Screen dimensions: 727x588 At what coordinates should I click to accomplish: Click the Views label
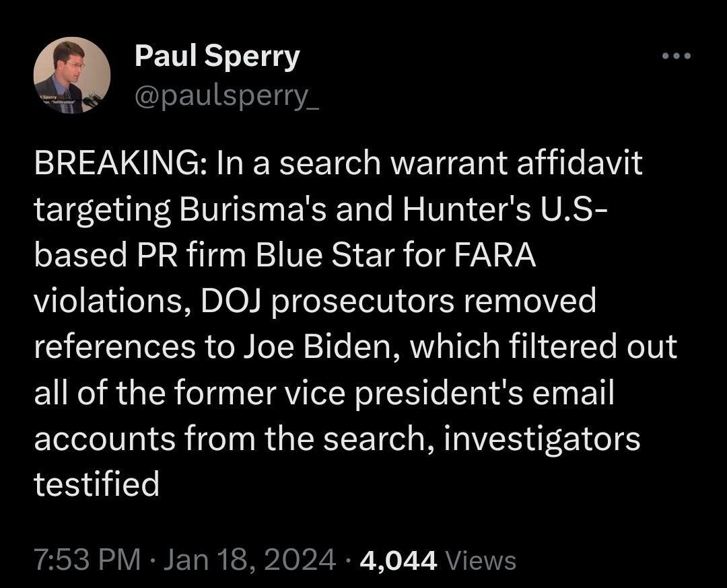(481, 560)
